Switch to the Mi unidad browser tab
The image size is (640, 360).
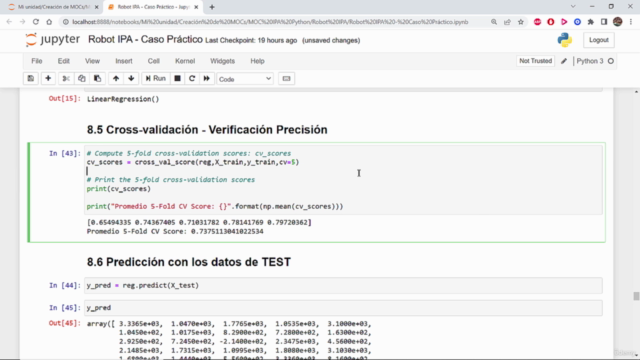53,7
